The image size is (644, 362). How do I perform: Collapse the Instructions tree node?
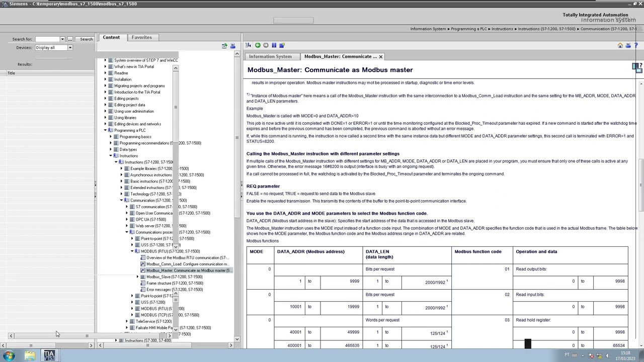111,156
